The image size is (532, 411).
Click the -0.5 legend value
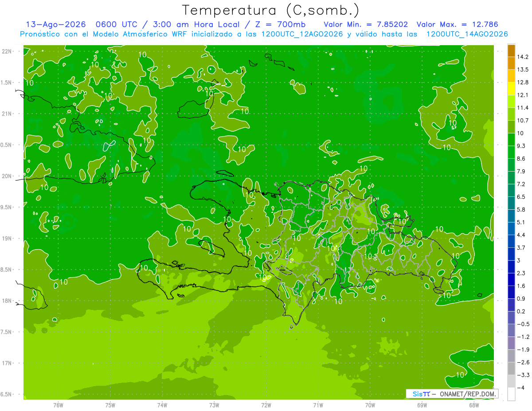click(524, 324)
